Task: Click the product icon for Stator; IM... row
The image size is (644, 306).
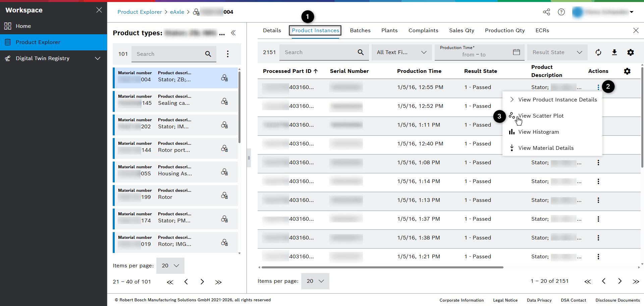Action: pyautogui.click(x=224, y=125)
